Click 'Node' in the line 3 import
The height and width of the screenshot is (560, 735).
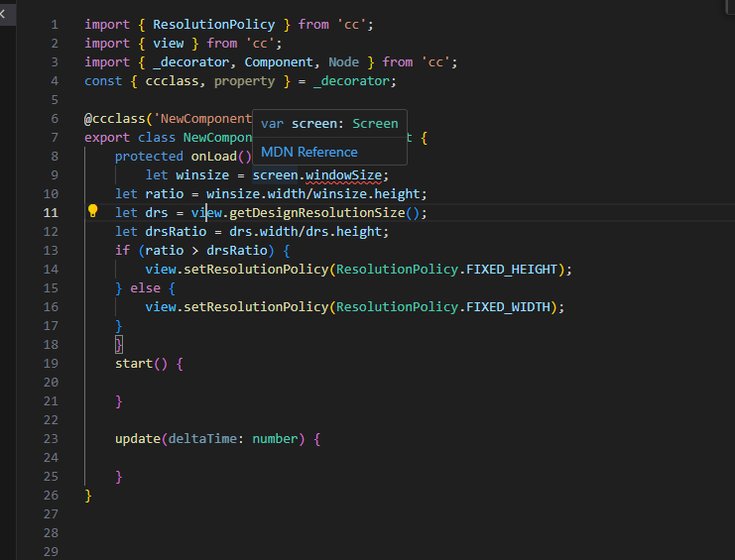343,61
